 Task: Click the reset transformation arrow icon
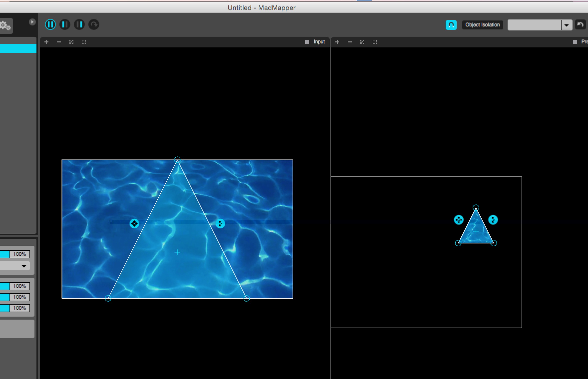[x=94, y=24]
